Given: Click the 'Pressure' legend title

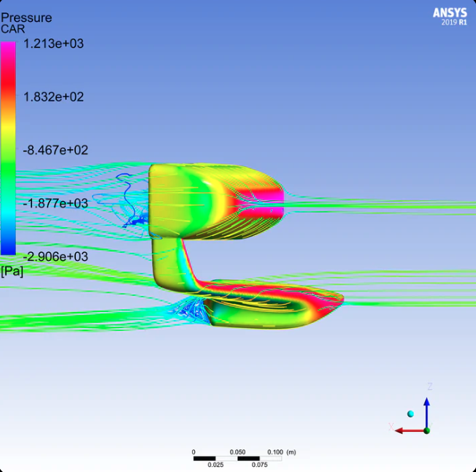Looking at the screenshot, I should click(x=26, y=18).
